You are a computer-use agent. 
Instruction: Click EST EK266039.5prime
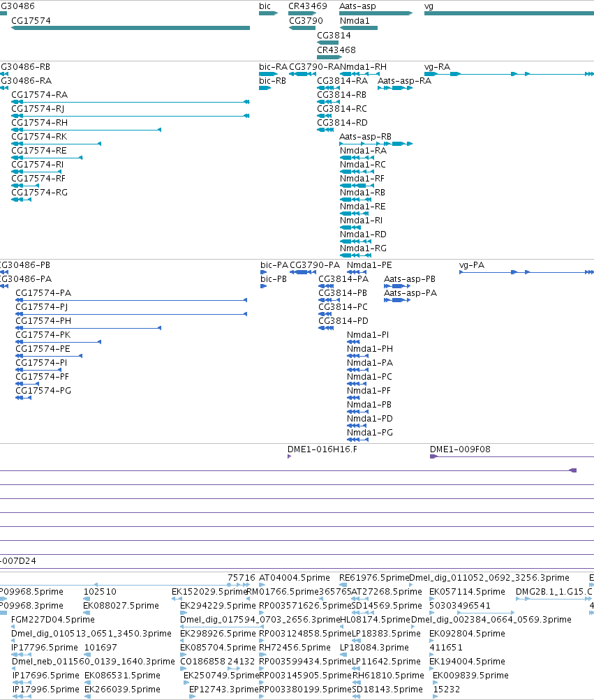pyautogui.click(x=122, y=690)
